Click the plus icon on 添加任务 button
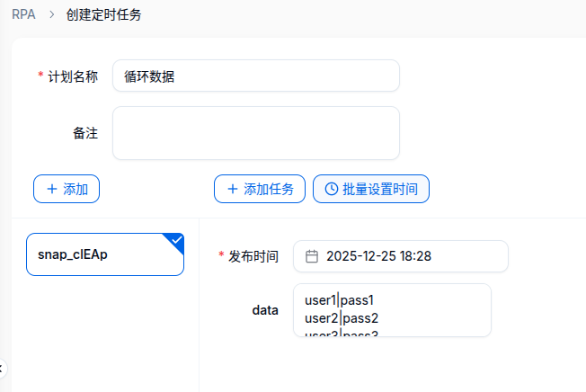 [x=233, y=190]
